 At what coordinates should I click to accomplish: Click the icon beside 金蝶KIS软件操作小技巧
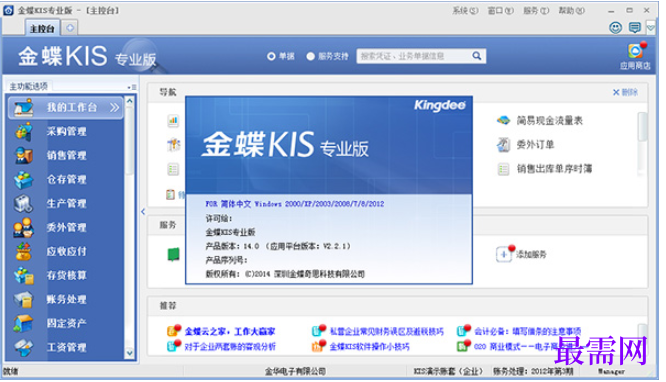click(x=318, y=346)
